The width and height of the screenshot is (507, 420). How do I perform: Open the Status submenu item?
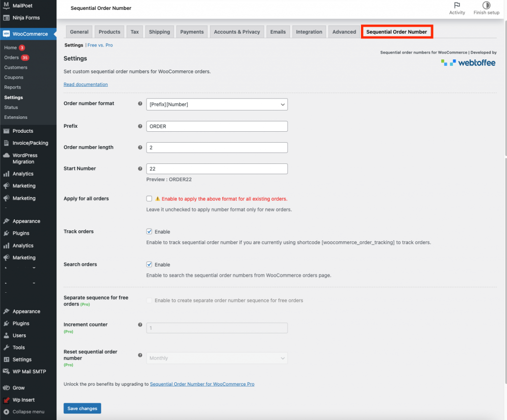(11, 107)
